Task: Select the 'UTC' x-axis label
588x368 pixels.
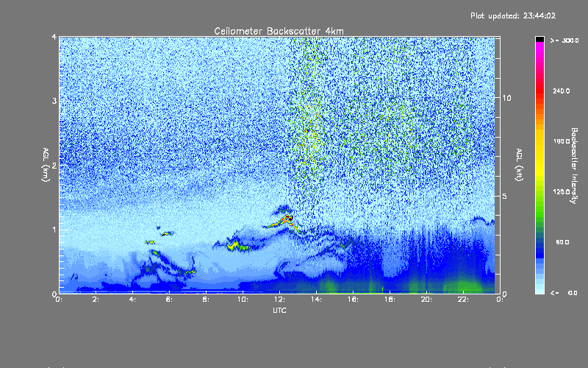Action: tap(279, 310)
